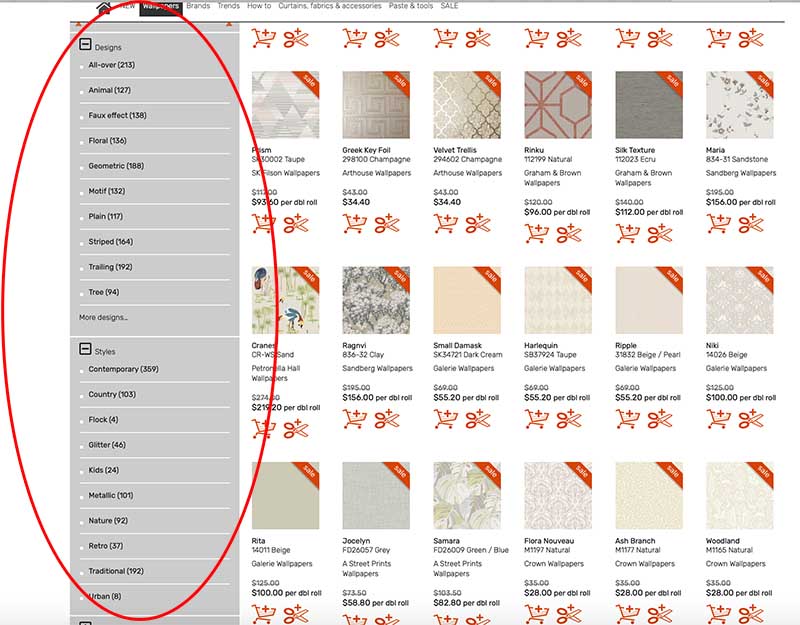Open the Woodland product name link

722,541
